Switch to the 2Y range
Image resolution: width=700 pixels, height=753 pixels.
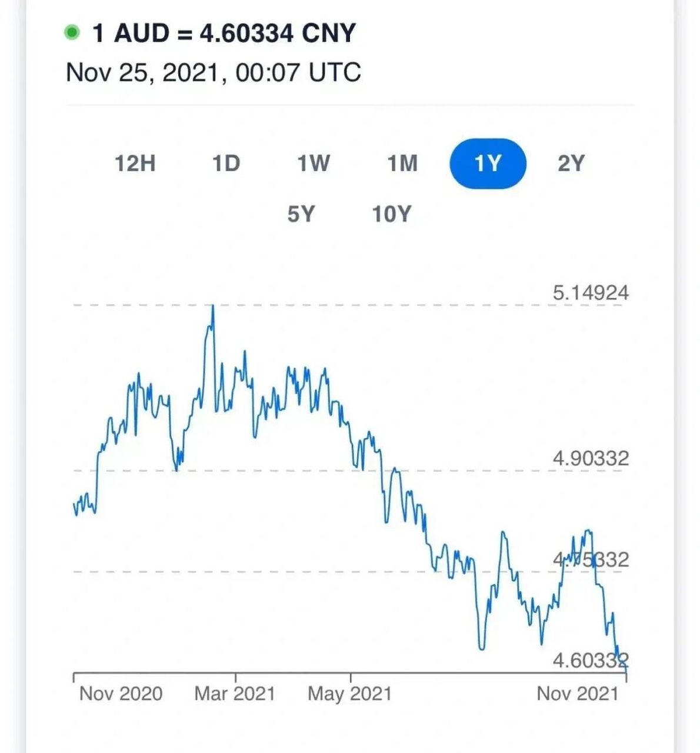571,164
